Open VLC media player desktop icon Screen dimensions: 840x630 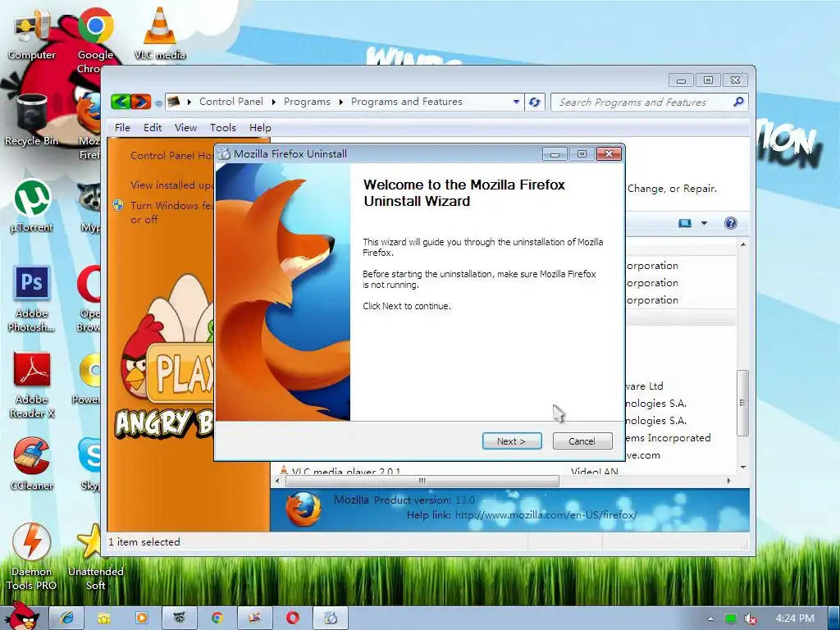[x=159, y=33]
